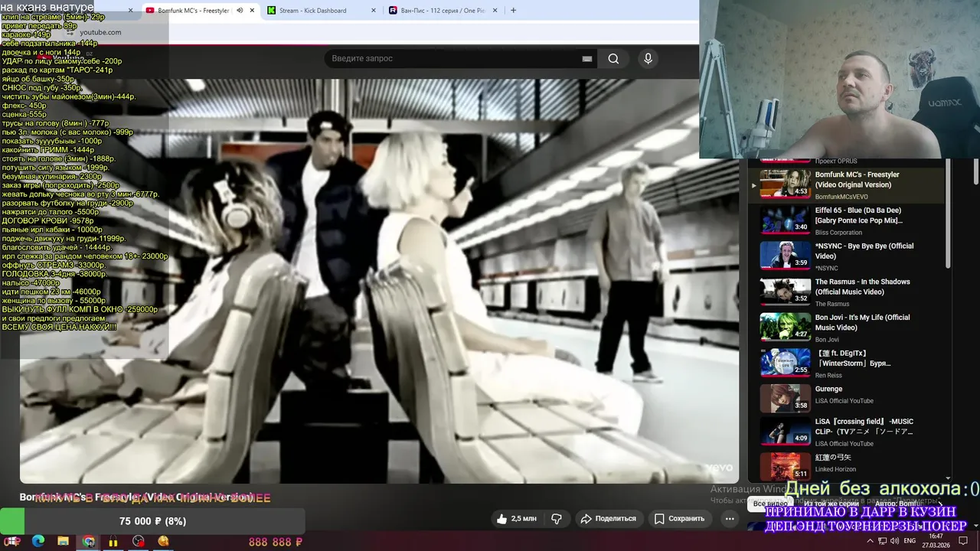This screenshot has width=980, height=551.
Task: Click the ENG language indicator
Action: pyautogui.click(x=910, y=541)
